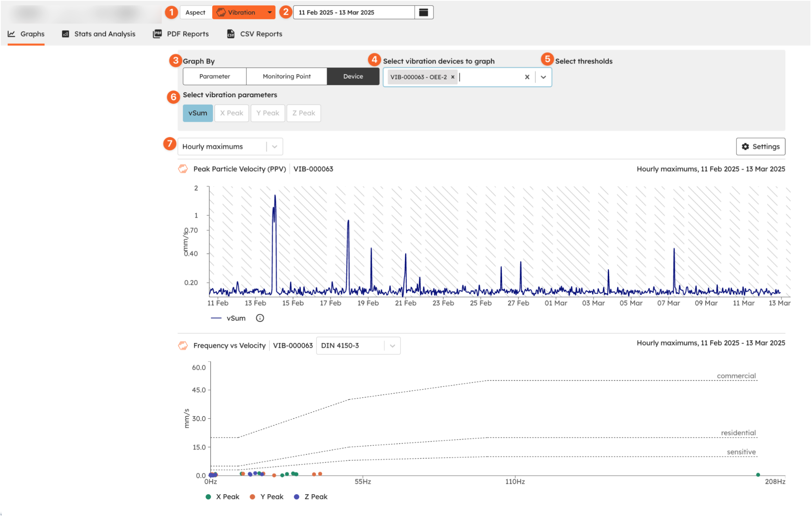Click the CSV Reports file icon
This screenshot has width=812, height=531.
click(x=231, y=34)
